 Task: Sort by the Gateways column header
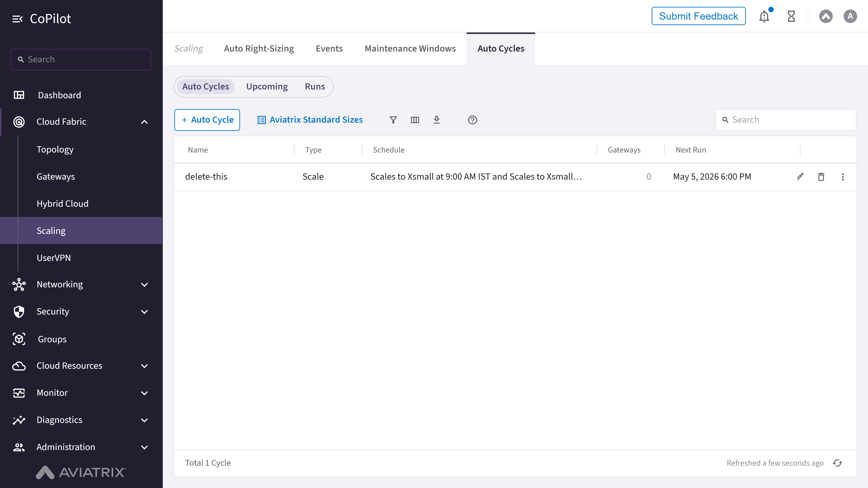(x=624, y=150)
